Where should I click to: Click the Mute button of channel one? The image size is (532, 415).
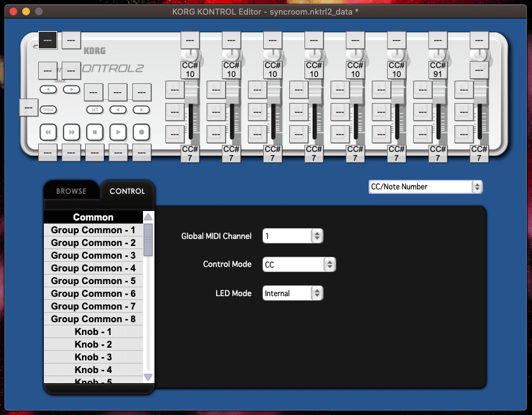tap(175, 112)
